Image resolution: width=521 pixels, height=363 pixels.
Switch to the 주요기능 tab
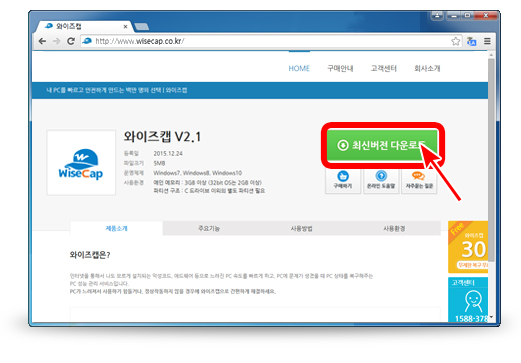[209, 228]
